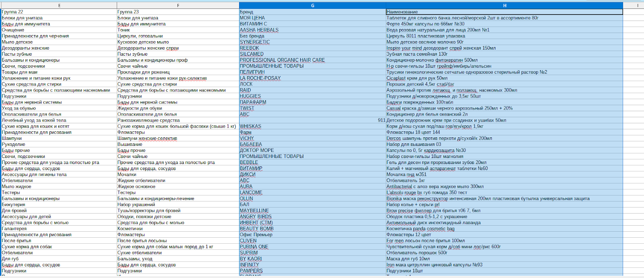
Task: Select the 'МОЯ ЦЕНА' brand cell
Action: click(313, 18)
